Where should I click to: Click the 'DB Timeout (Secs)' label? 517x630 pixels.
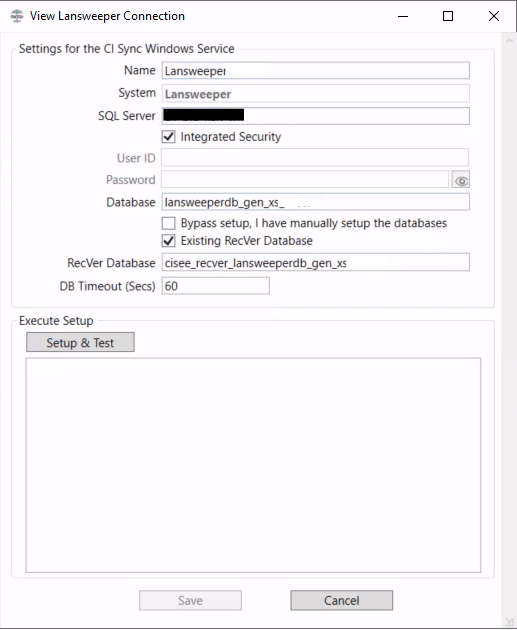point(108,286)
